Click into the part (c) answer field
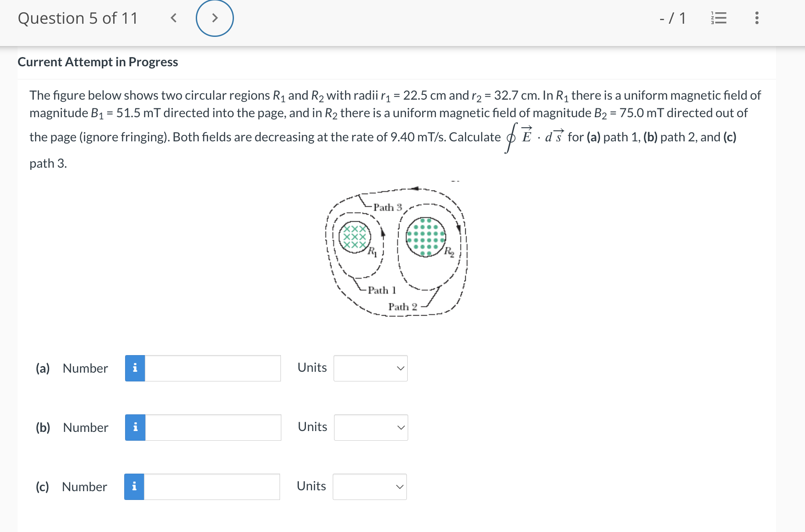The image size is (805, 532). (211, 486)
